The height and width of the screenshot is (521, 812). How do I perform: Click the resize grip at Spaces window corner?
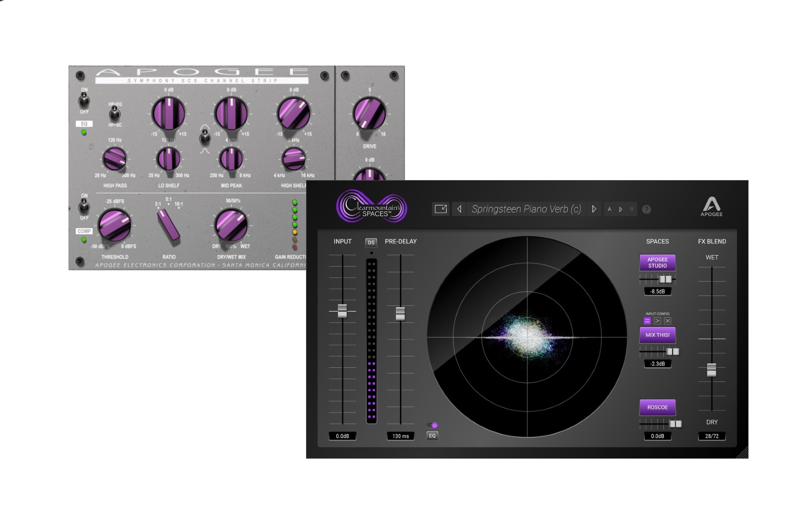pyautogui.click(x=742, y=453)
